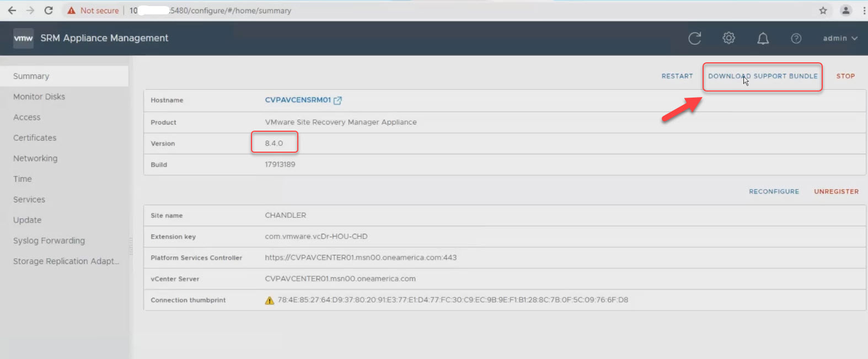Click the browser back arrow
Screen dimensions: 868x359
(12, 10)
